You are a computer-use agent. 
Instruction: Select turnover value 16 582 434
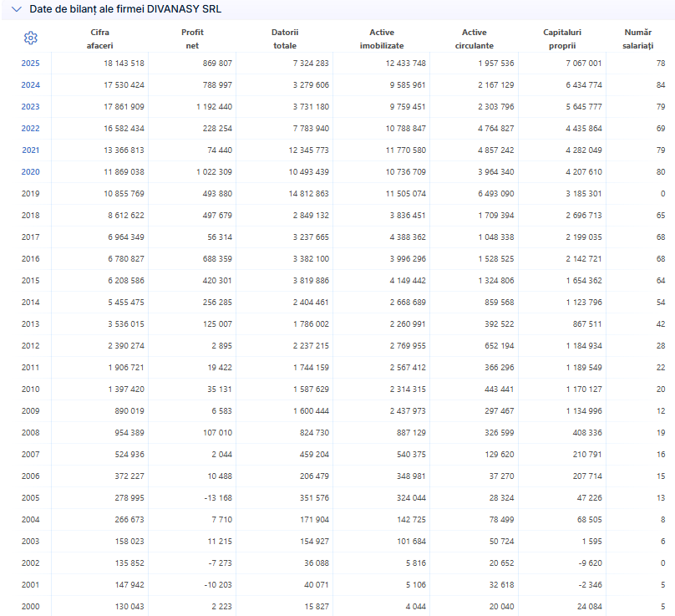(124, 129)
